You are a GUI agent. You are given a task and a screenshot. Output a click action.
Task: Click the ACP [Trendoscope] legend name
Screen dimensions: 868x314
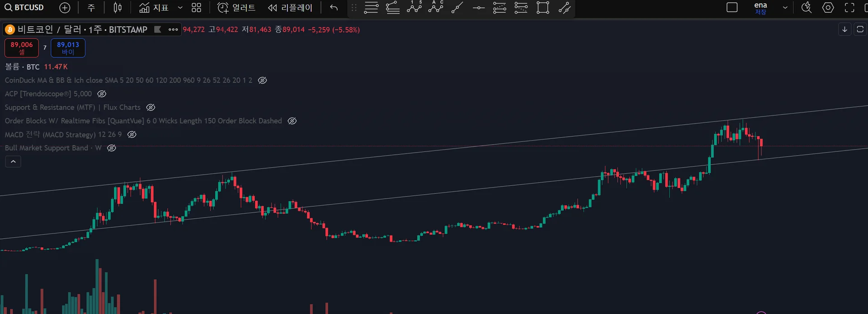click(48, 94)
